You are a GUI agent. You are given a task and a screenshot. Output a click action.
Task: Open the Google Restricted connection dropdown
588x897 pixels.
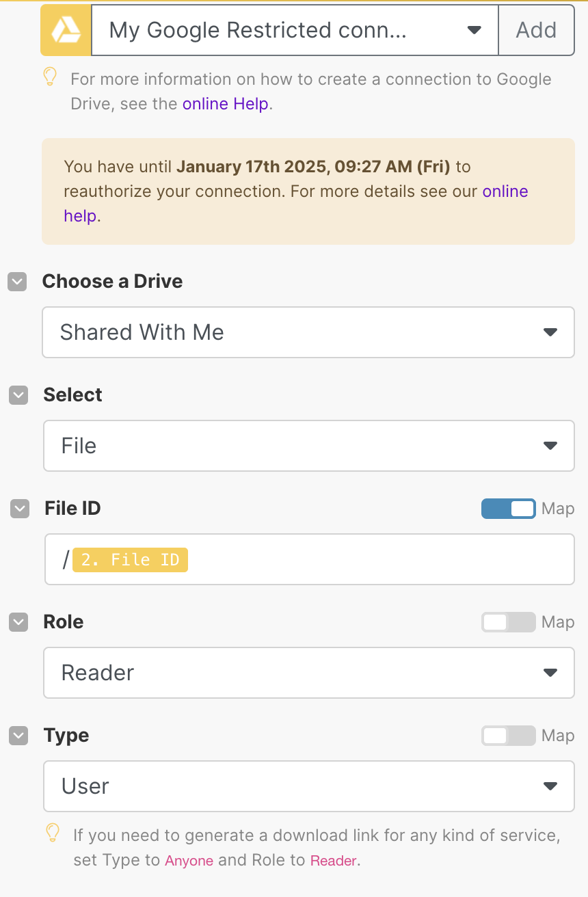click(x=295, y=30)
